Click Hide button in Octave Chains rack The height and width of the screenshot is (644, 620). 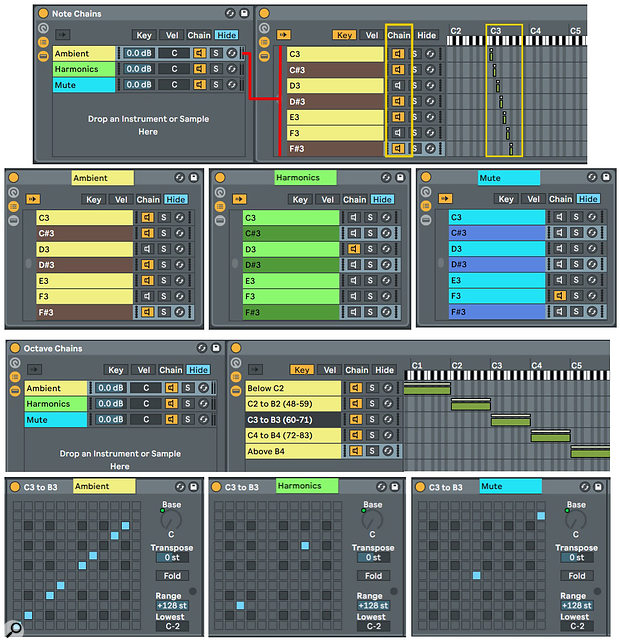198,370
